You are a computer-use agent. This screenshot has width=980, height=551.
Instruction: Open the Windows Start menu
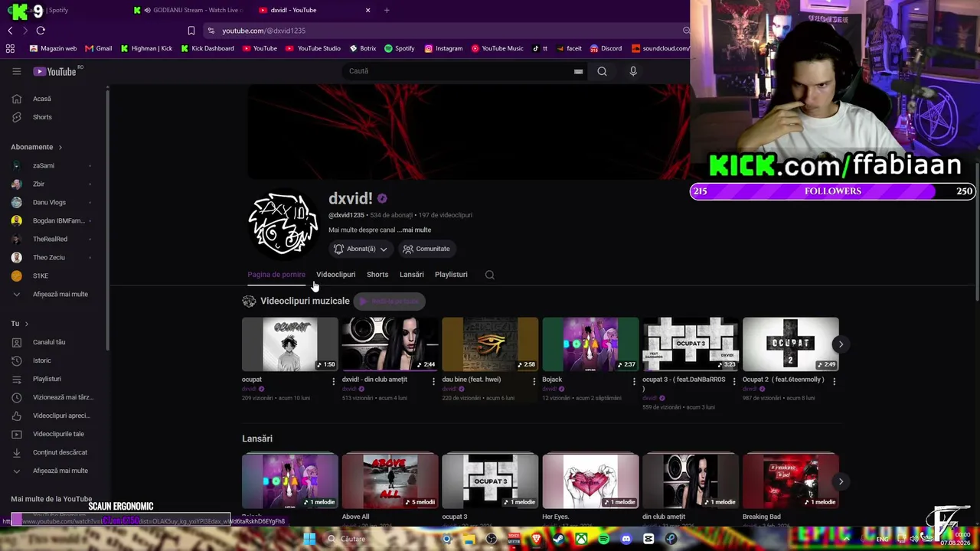309,539
